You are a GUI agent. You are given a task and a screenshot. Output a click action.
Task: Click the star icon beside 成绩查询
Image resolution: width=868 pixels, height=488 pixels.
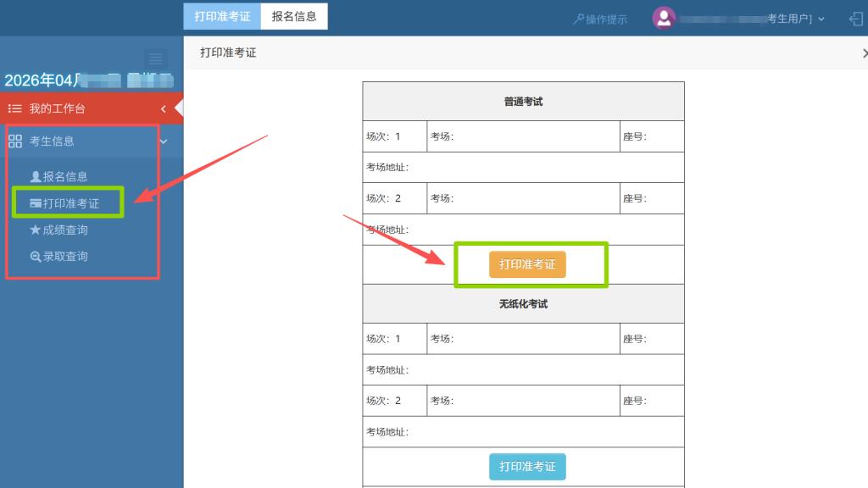[x=36, y=230]
